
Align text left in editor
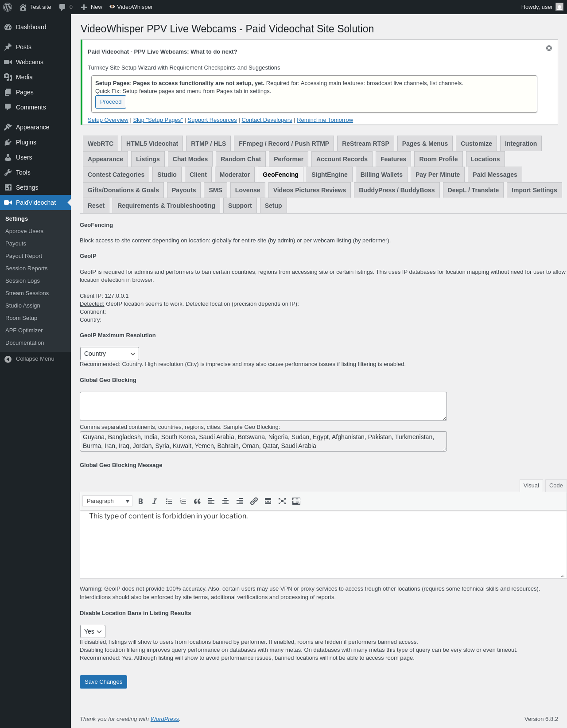click(x=211, y=501)
